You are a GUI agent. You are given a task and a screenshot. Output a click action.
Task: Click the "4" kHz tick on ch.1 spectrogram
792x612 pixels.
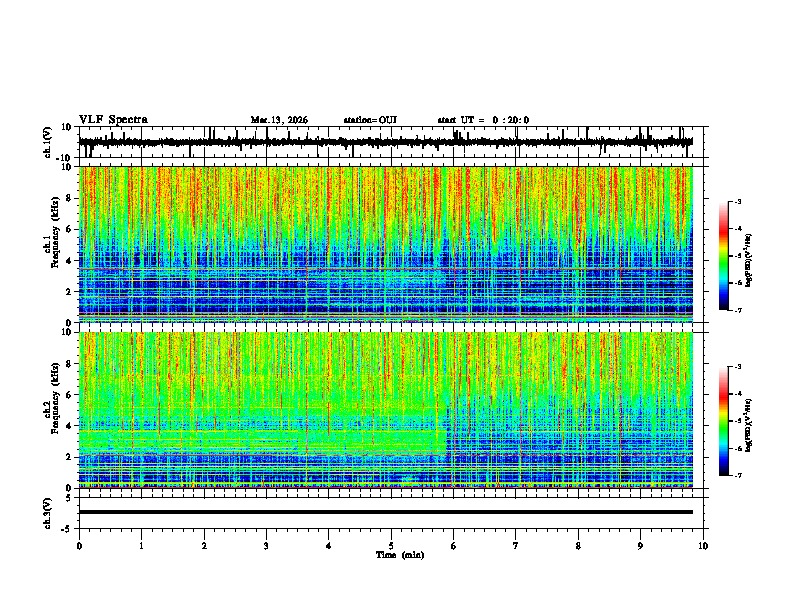(69, 261)
